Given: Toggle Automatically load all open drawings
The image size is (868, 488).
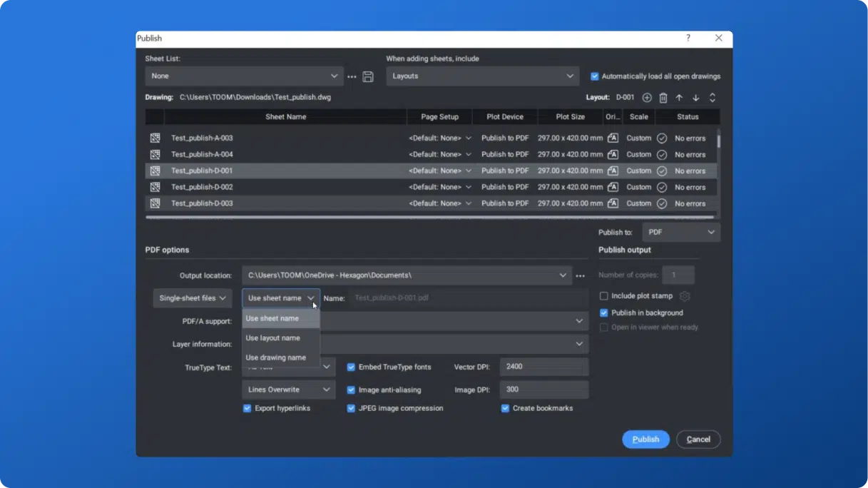Looking at the screenshot, I should pyautogui.click(x=595, y=76).
